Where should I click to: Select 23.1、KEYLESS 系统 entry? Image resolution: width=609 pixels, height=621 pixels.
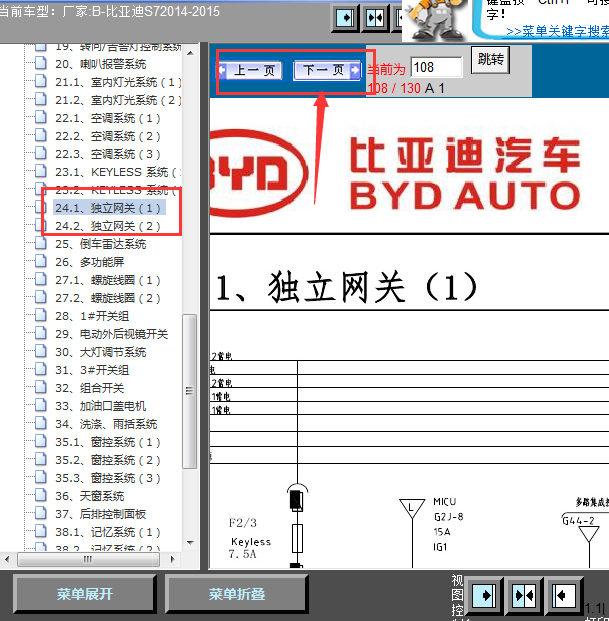118,172
